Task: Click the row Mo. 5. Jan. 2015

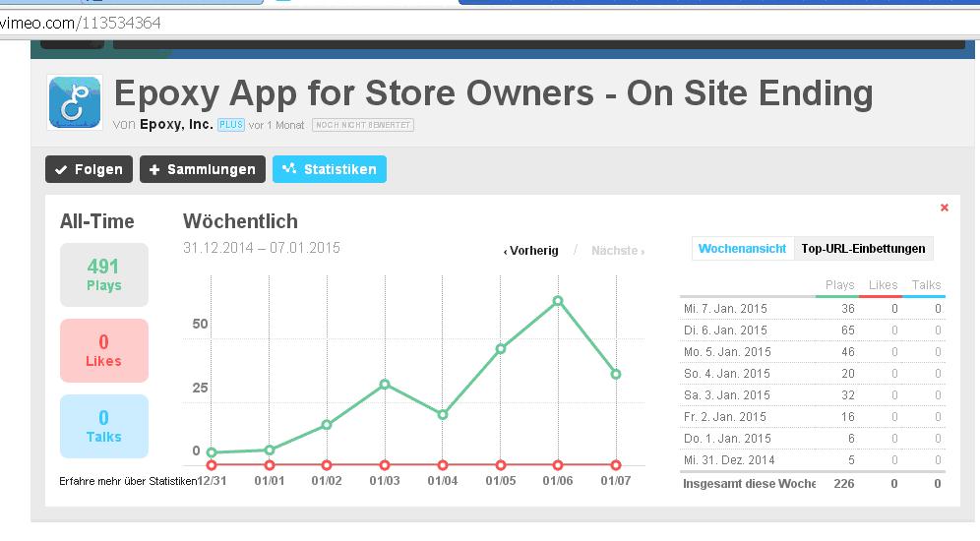Action: (813, 352)
